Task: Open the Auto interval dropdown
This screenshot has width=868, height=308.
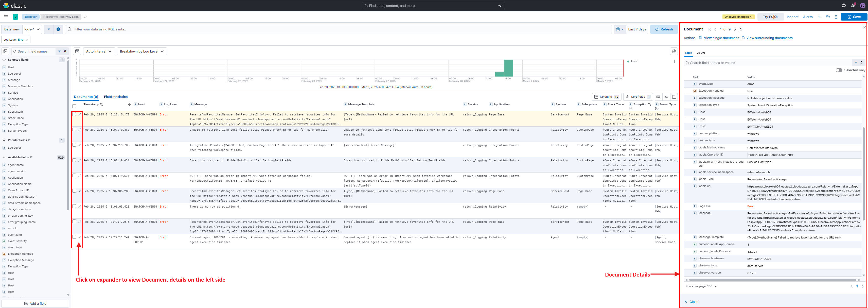Action: (x=99, y=51)
